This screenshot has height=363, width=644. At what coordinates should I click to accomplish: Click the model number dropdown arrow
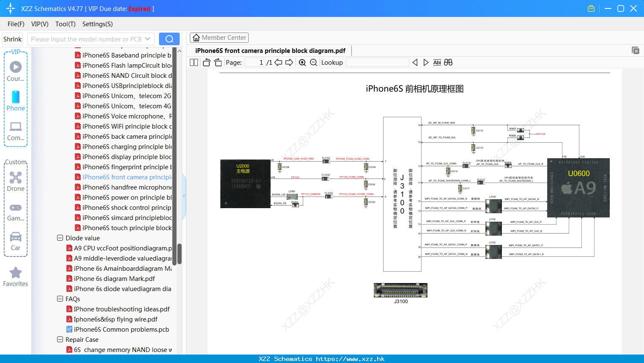[x=148, y=39]
